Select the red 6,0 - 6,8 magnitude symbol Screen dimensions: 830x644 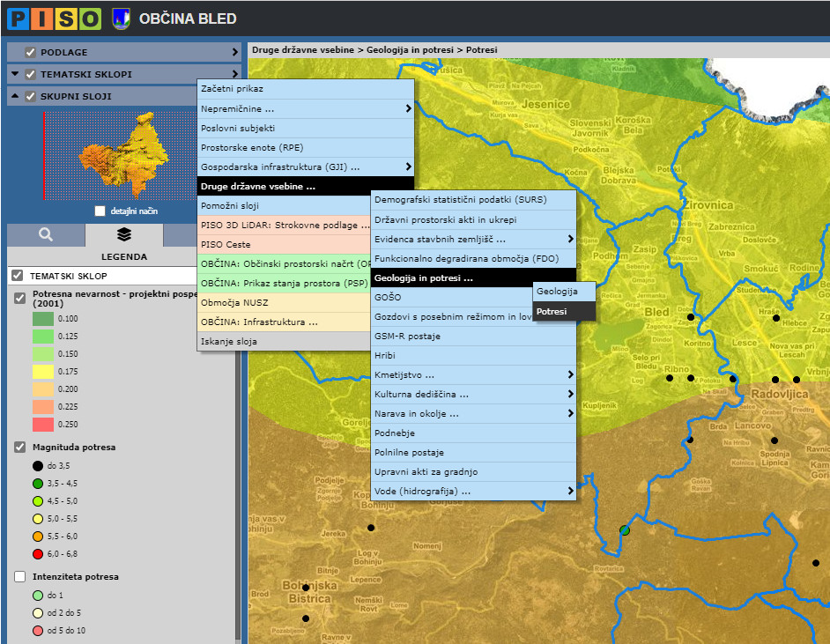coord(38,553)
